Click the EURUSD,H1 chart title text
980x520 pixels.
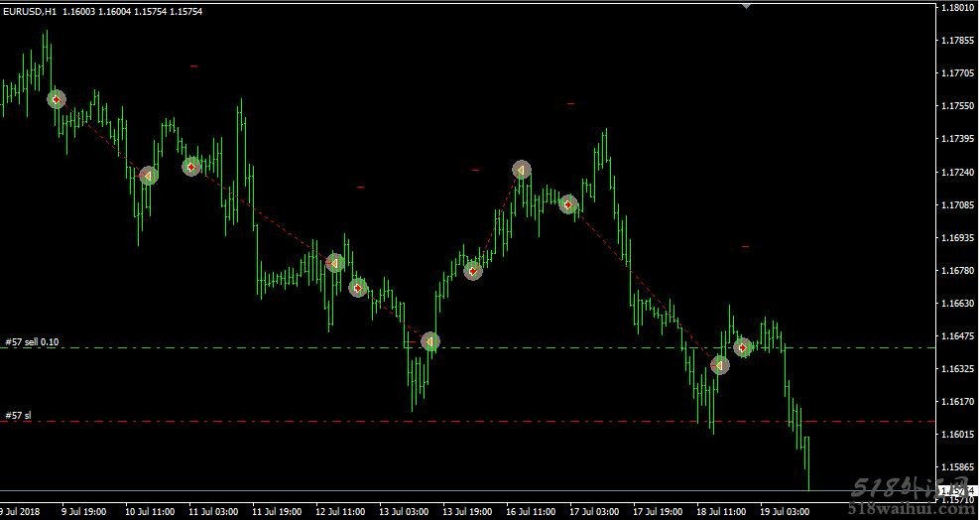29,10
